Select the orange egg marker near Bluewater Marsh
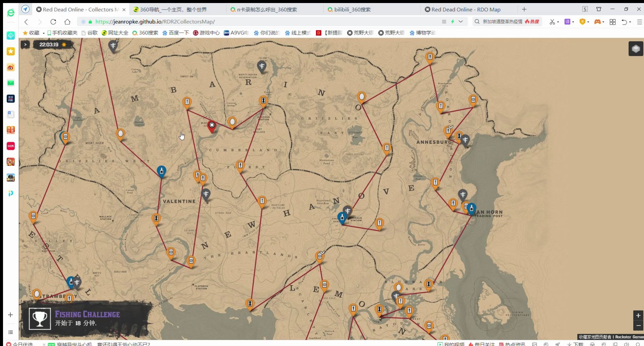This screenshot has width=644, height=346. 398,288
